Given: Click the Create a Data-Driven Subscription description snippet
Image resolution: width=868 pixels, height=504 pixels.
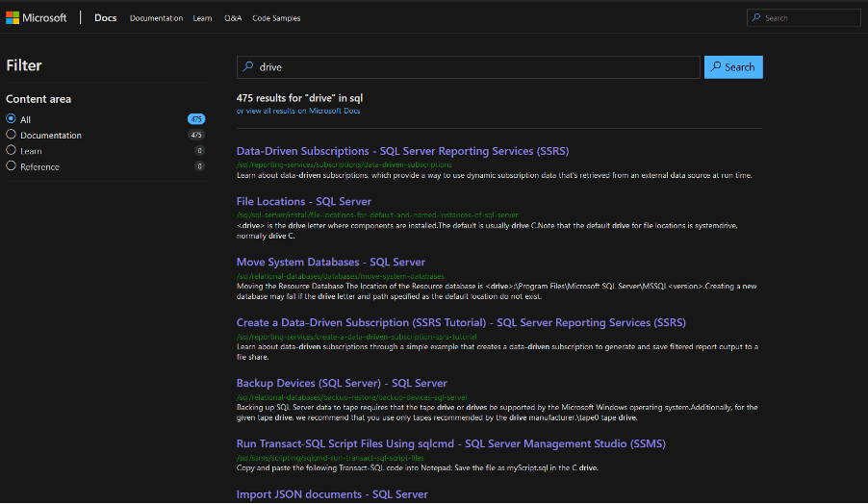Looking at the screenshot, I should pyautogui.click(x=498, y=352).
